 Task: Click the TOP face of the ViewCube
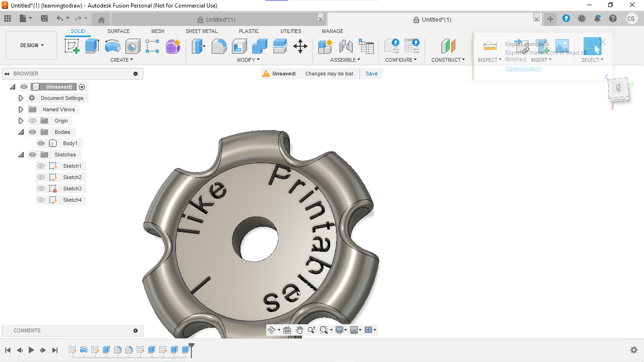(x=618, y=88)
